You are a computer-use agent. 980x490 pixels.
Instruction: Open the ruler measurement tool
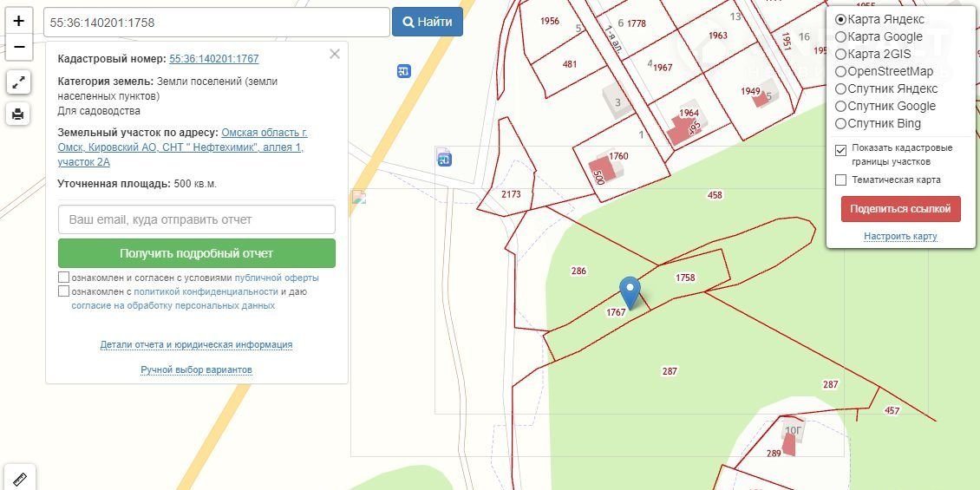click(18, 478)
